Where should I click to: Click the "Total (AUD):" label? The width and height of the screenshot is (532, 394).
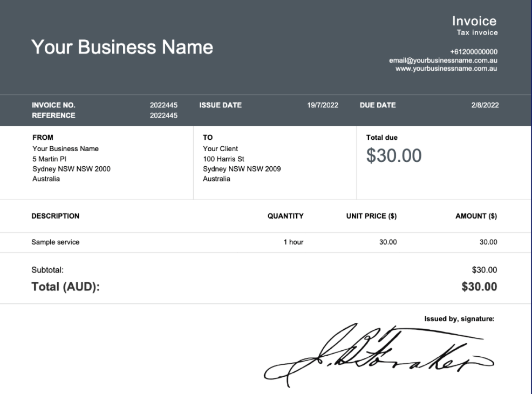65,287
